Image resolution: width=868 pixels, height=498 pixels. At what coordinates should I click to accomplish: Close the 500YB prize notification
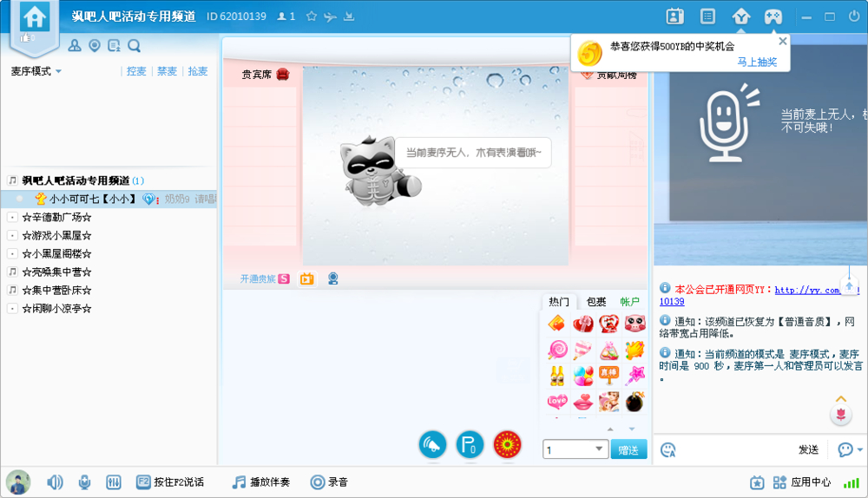[x=783, y=41]
